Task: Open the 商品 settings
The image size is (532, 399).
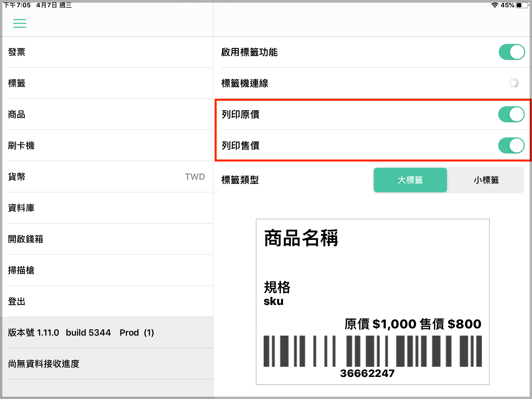Action: click(x=108, y=114)
